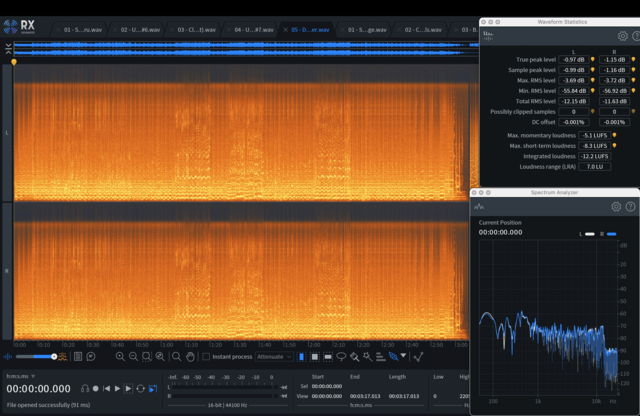
Task: Close the 05 - D...er.wav tab
Action: coord(285,30)
